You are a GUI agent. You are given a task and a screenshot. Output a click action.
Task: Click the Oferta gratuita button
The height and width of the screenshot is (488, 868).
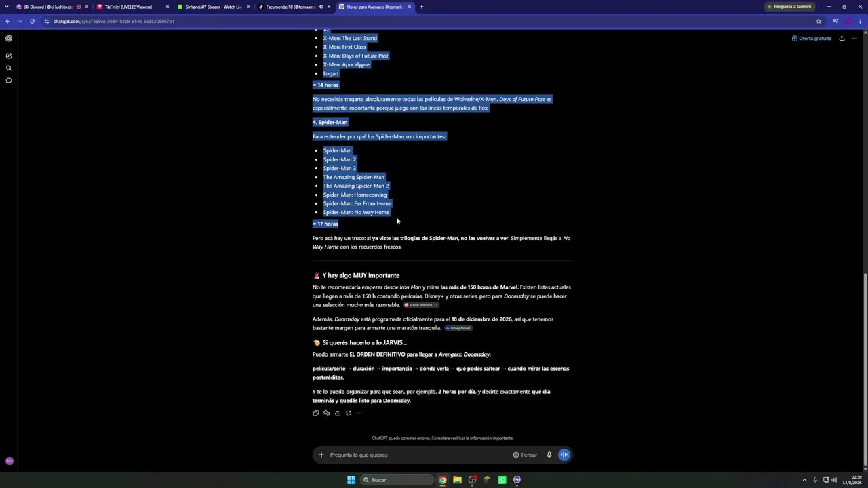point(812,39)
